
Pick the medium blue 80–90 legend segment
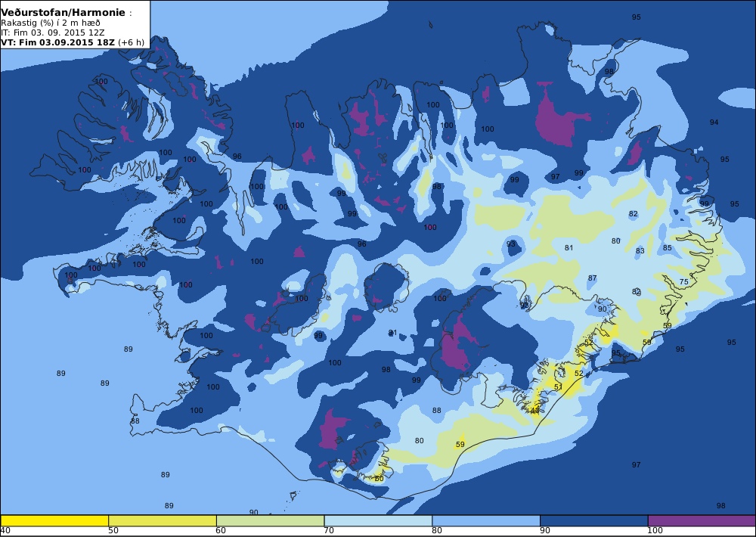tap(486, 520)
